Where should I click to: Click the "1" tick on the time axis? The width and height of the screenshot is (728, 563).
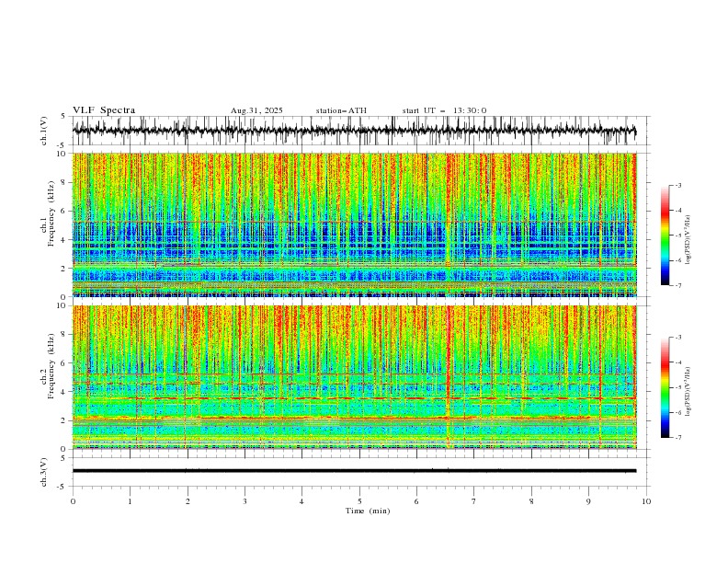tap(130, 501)
